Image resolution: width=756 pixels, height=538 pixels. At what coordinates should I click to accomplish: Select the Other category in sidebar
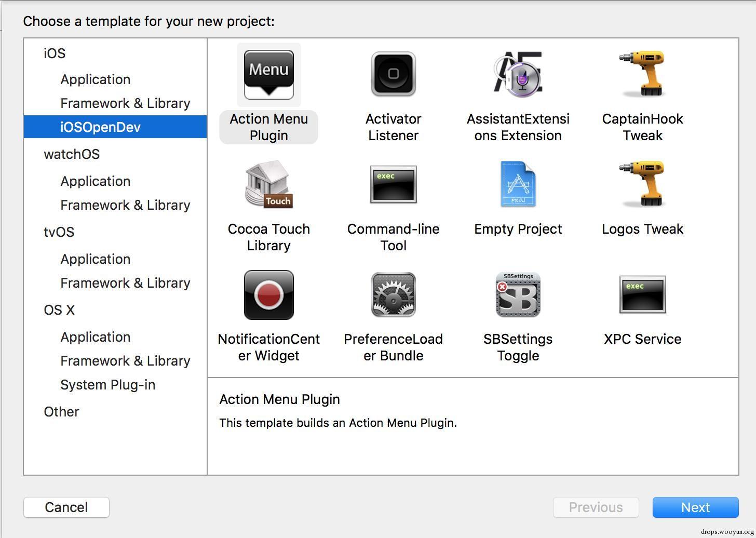click(x=61, y=412)
